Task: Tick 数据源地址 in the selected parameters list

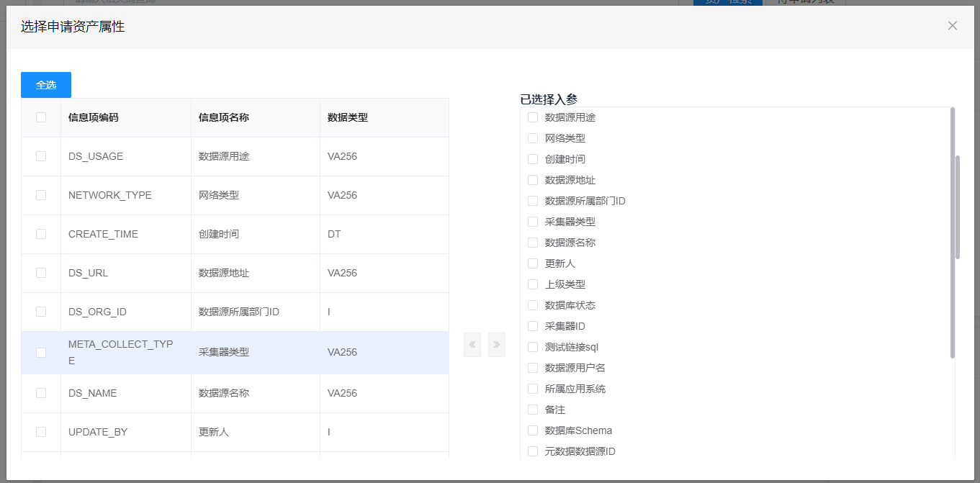Action: click(x=533, y=180)
